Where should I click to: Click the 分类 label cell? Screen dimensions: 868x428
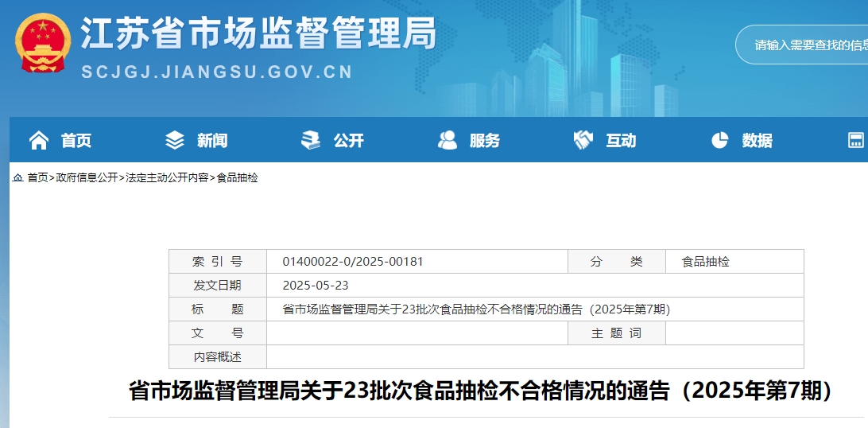click(617, 262)
